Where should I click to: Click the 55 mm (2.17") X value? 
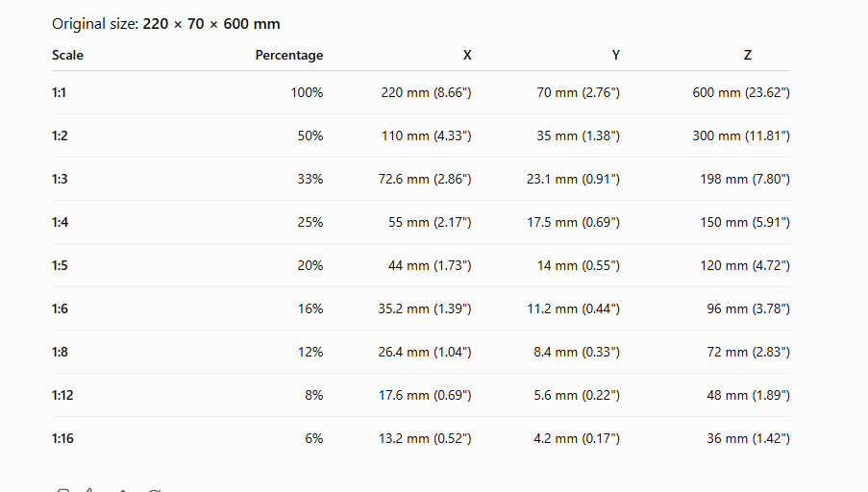pos(430,222)
